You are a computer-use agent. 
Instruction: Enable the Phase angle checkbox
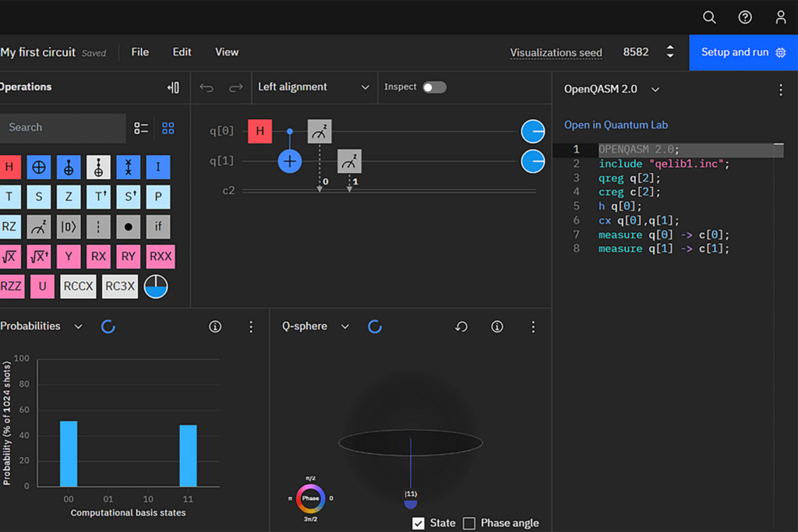(469, 523)
